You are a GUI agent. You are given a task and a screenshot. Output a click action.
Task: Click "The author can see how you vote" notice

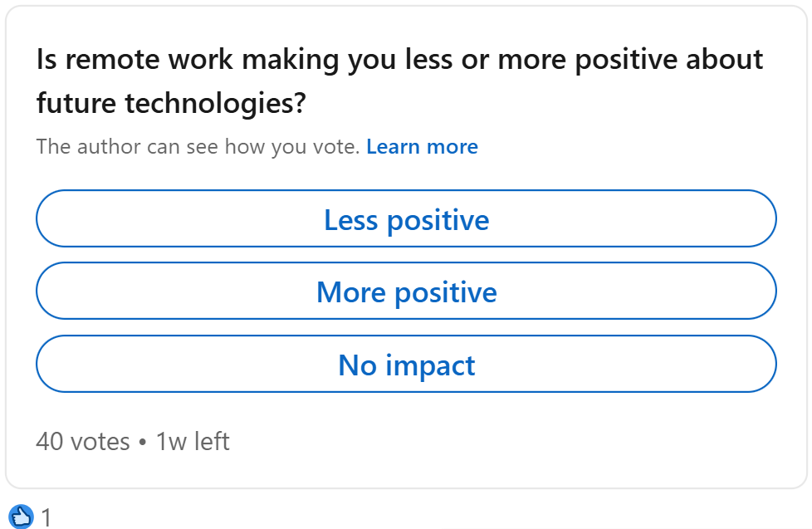pyautogui.click(x=198, y=147)
